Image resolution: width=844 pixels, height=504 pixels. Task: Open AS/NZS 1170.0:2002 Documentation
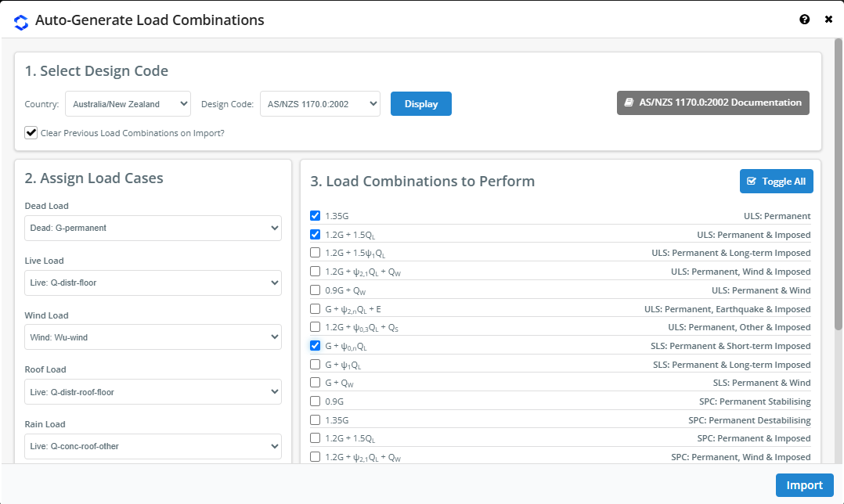[x=712, y=103]
